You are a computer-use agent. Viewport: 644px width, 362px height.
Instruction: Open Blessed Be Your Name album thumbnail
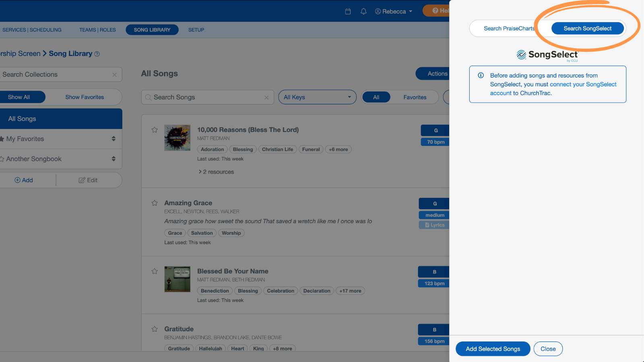(x=177, y=279)
